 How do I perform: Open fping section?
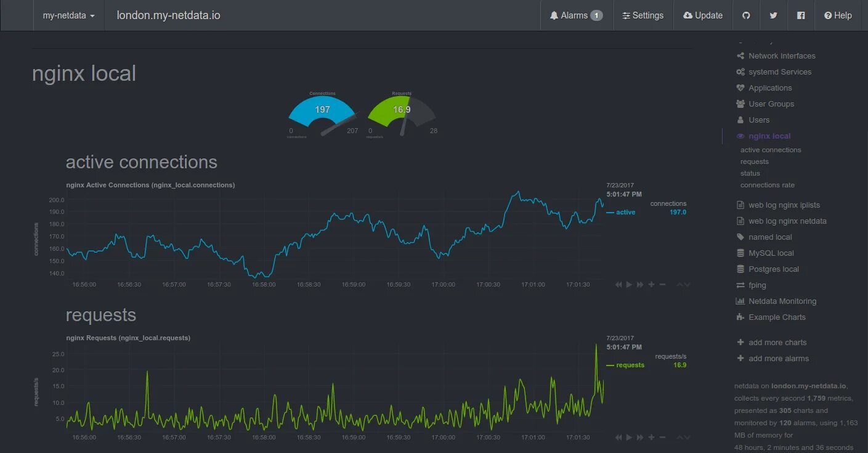[x=751, y=285]
